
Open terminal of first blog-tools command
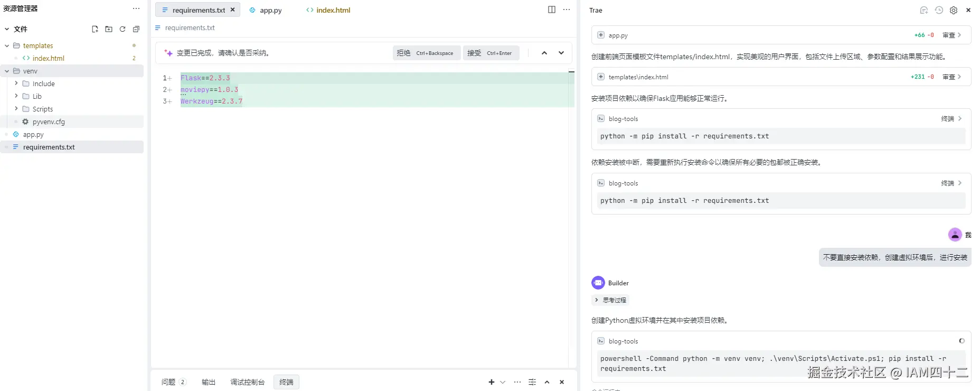coord(951,119)
